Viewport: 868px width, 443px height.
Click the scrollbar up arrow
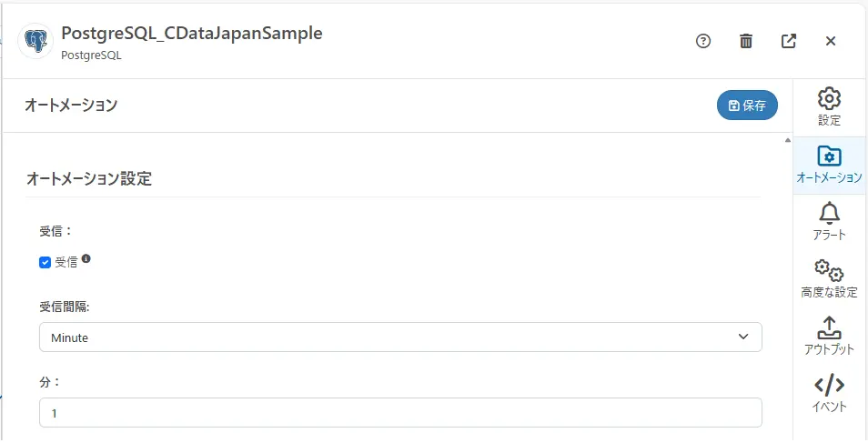click(787, 141)
